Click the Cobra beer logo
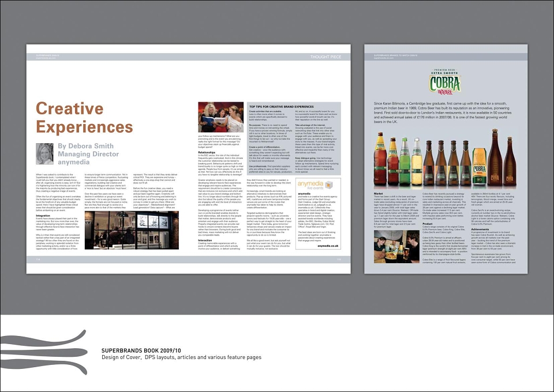This screenshot has width=554, height=392. tap(445, 82)
